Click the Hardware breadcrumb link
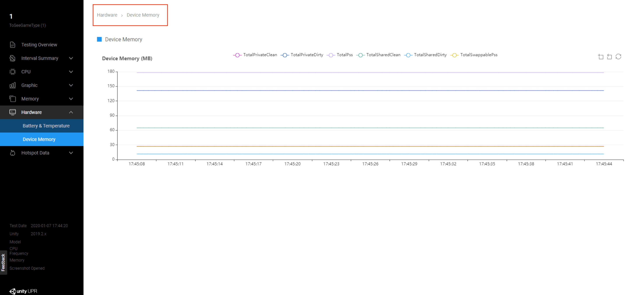 (107, 15)
